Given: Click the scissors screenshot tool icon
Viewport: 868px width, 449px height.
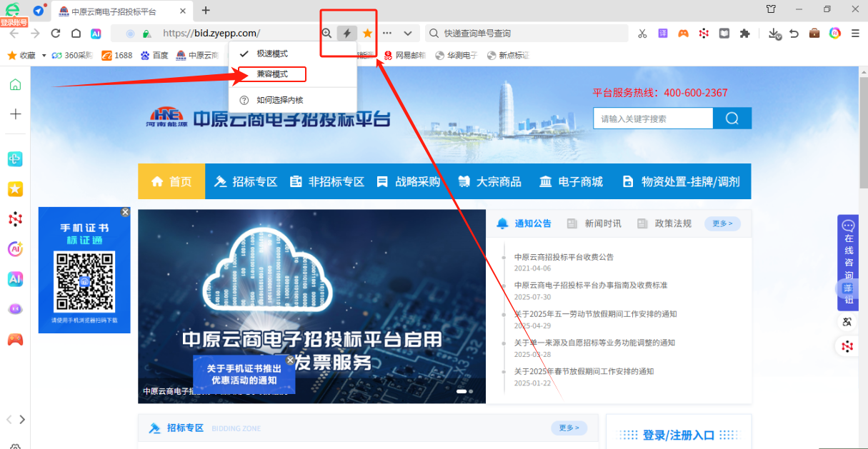Looking at the screenshot, I should (642, 34).
